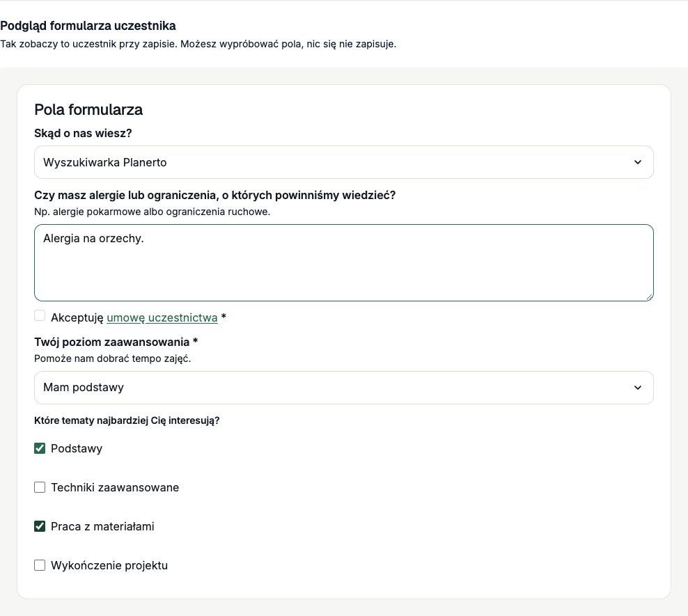Click the hint "Np. alergie pokarmowe albo ograniczenia ruchowe."
This screenshot has height=616, width=688.
153,212
